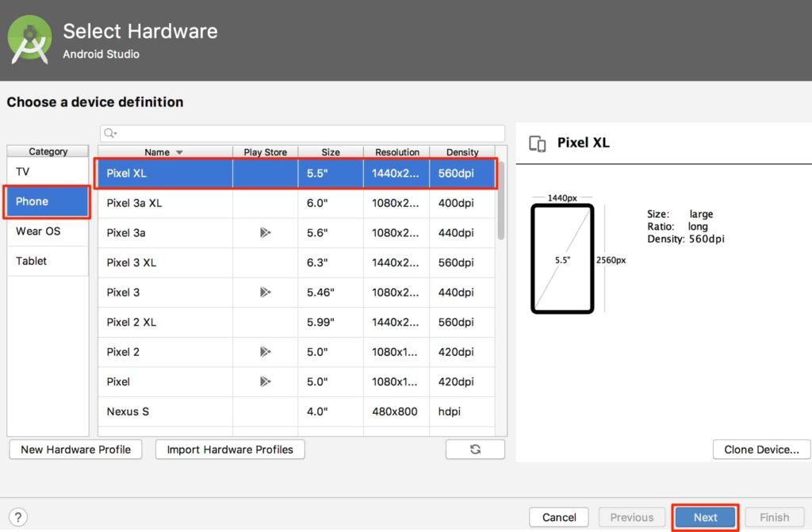
Task: Select the Pixel 3a device name
Action: pos(126,232)
